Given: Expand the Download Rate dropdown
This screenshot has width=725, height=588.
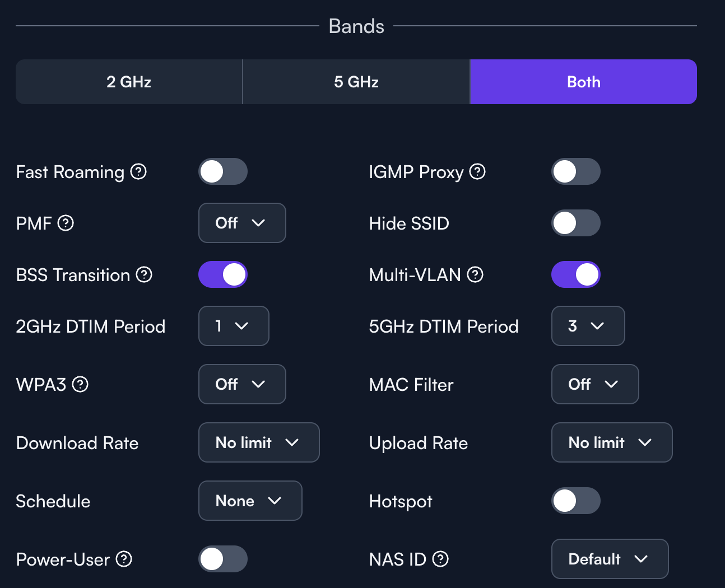Looking at the screenshot, I should (259, 442).
